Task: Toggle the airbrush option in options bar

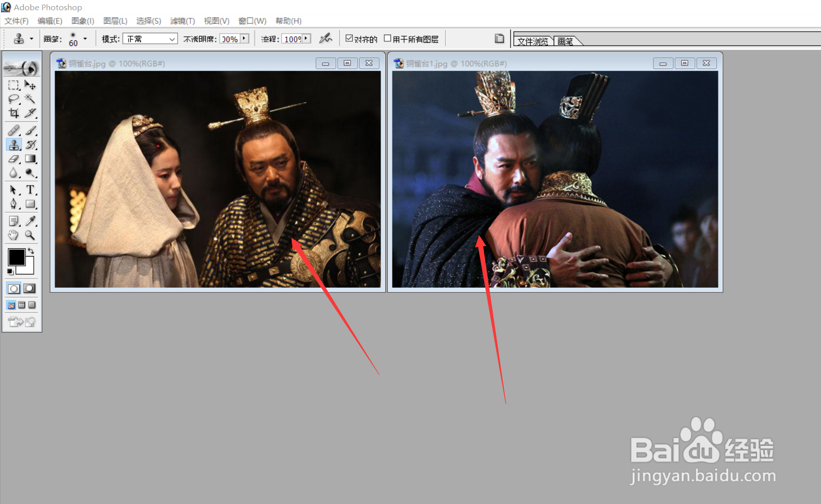Action: pyautogui.click(x=325, y=38)
